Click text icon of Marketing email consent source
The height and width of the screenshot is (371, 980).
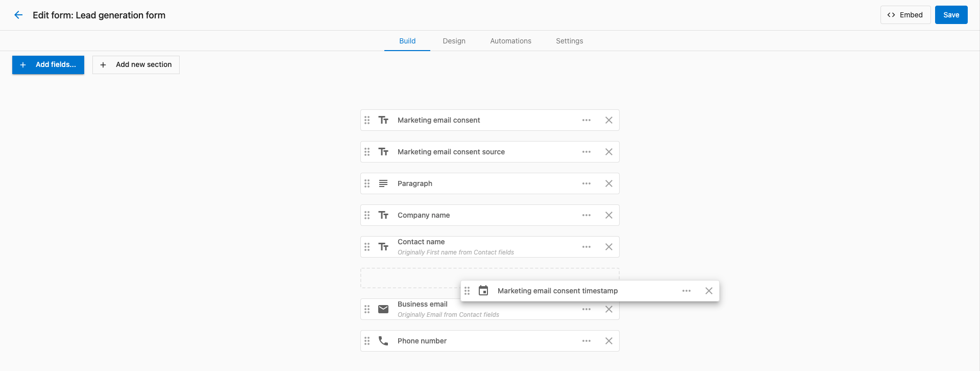pos(383,152)
